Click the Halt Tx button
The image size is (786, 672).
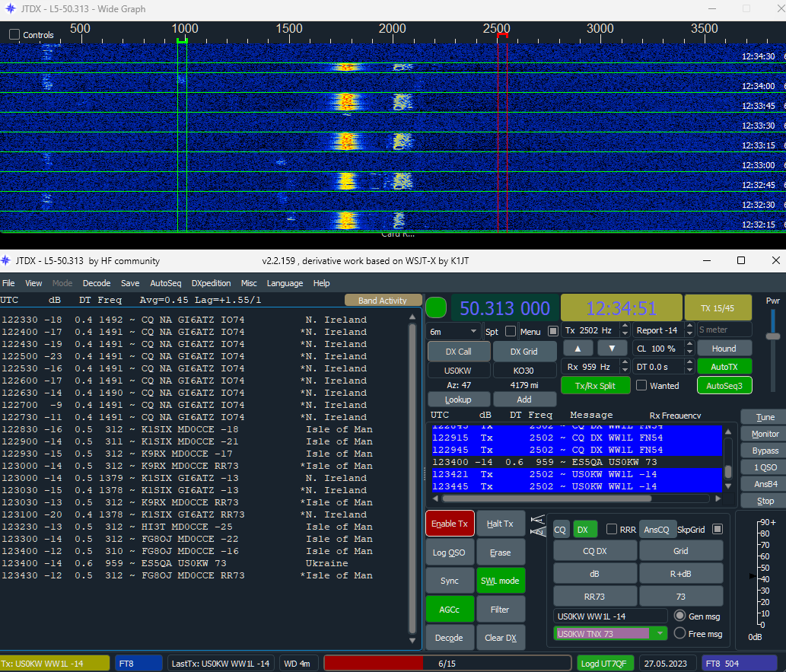(x=500, y=524)
